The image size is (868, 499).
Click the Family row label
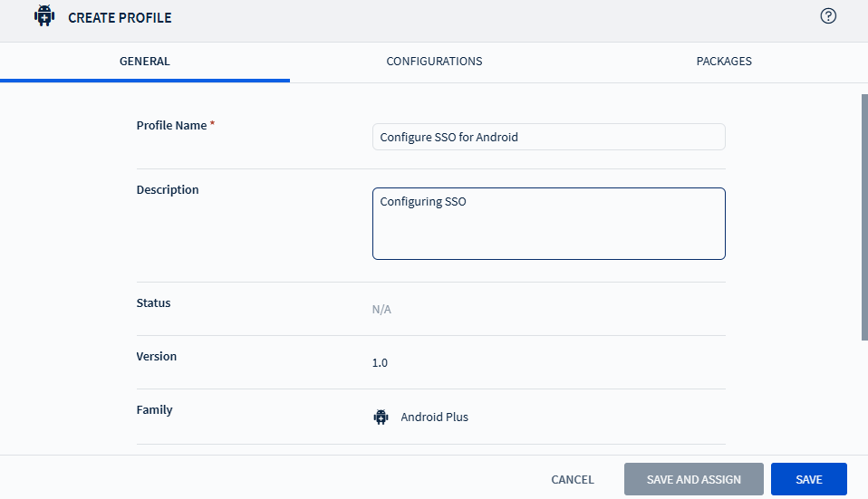[154, 410]
